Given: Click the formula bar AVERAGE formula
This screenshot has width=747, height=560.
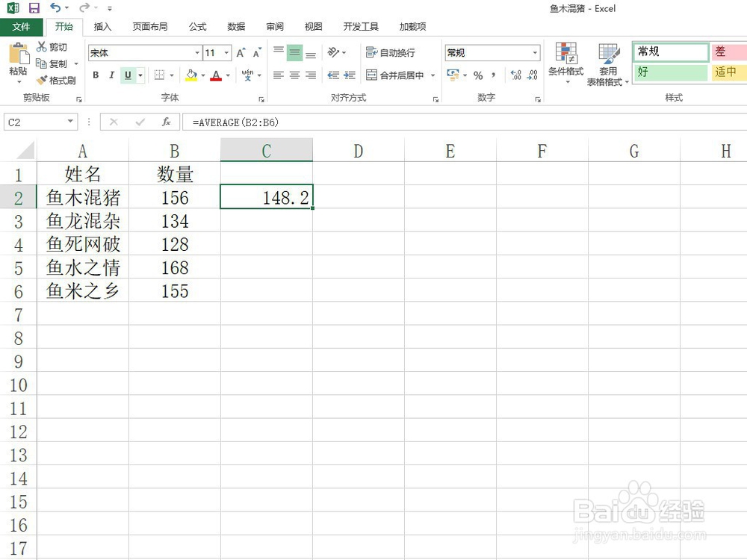Looking at the screenshot, I should point(235,122).
